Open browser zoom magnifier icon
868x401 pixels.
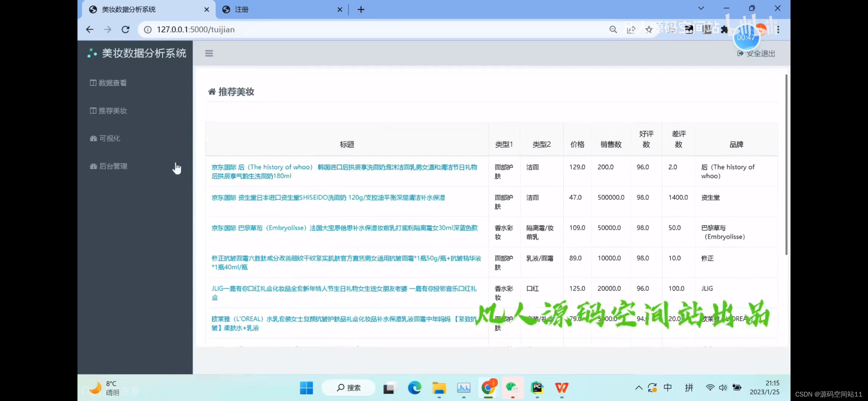pos(613,30)
